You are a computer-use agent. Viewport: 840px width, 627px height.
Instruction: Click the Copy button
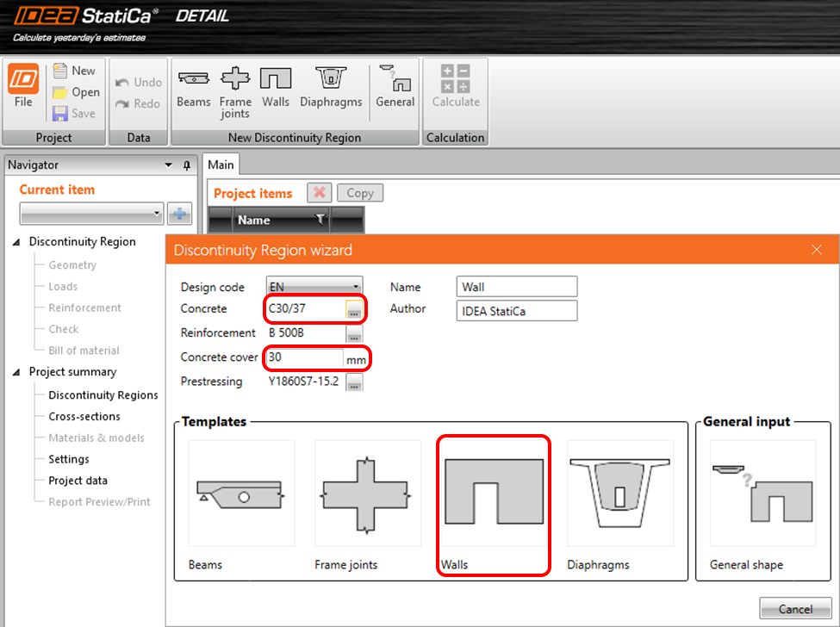point(359,193)
